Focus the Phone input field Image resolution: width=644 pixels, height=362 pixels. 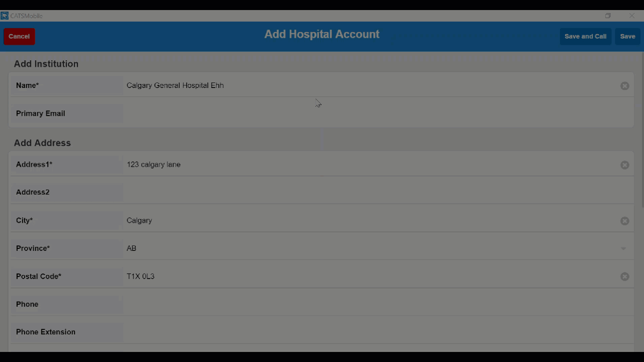click(x=378, y=304)
